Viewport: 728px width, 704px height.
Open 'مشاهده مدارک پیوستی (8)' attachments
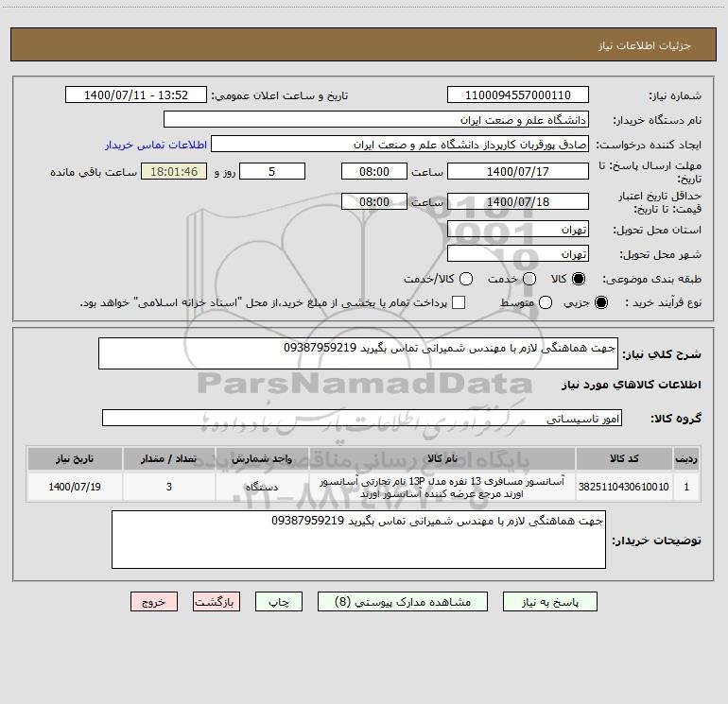pos(403,602)
